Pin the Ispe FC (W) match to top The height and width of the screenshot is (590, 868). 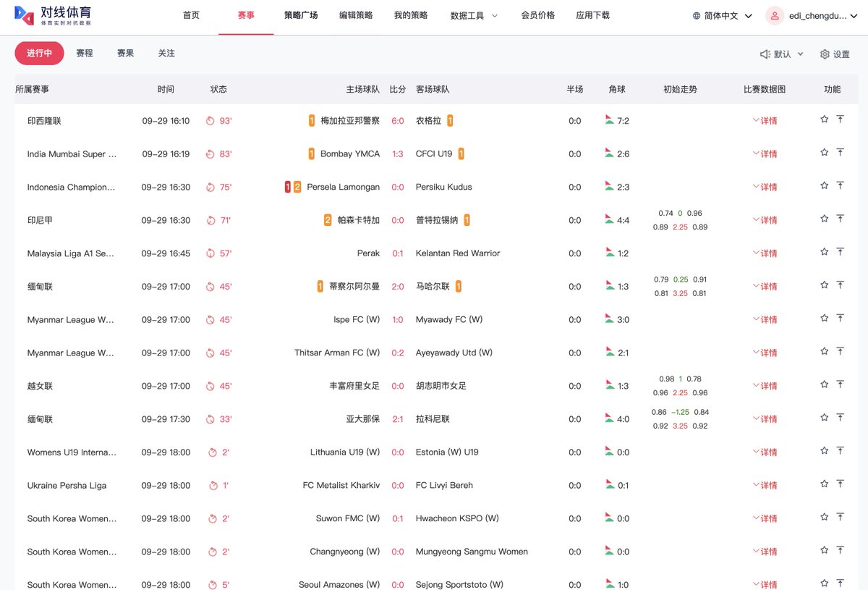click(x=841, y=319)
